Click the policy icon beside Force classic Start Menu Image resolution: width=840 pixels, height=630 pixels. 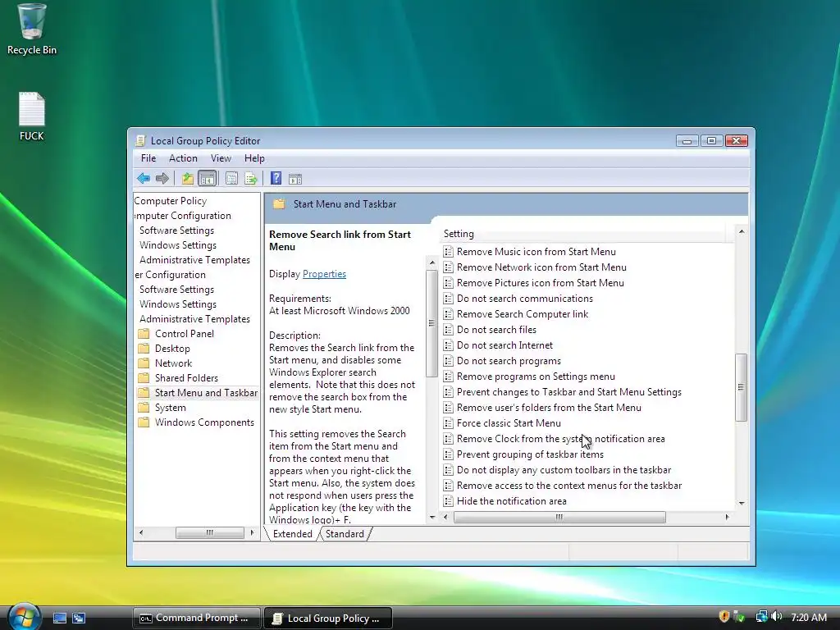tap(449, 423)
